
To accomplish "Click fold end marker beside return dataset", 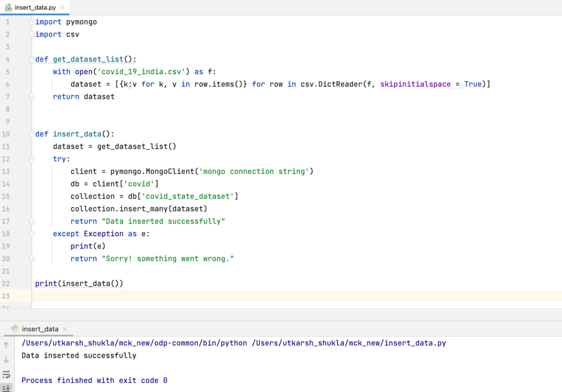I will pyautogui.click(x=32, y=96).
